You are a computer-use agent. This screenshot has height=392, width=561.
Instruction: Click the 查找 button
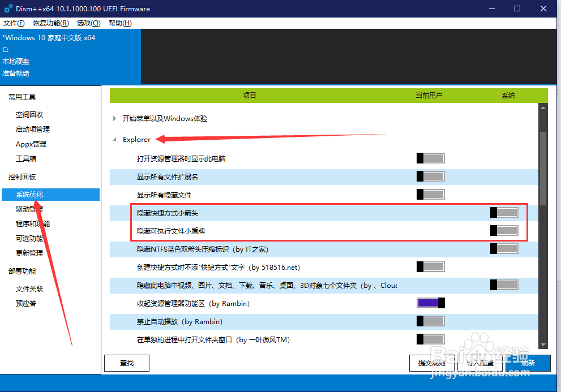click(x=126, y=363)
